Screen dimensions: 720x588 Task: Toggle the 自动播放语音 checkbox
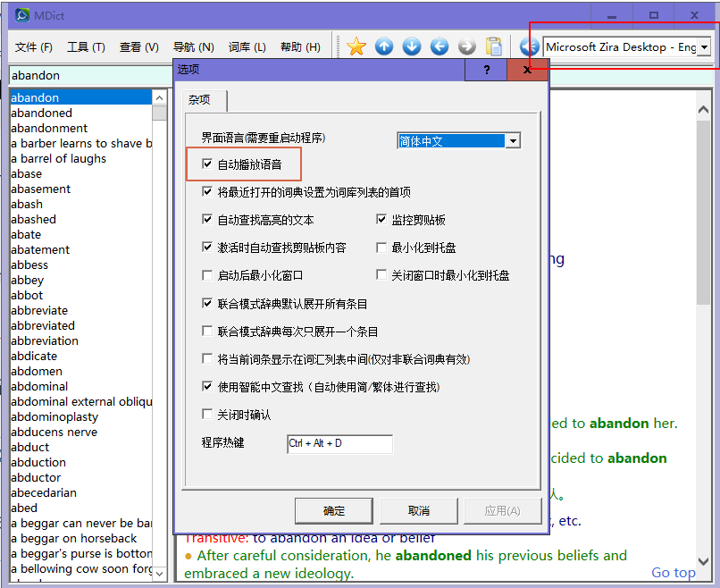point(208,164)
